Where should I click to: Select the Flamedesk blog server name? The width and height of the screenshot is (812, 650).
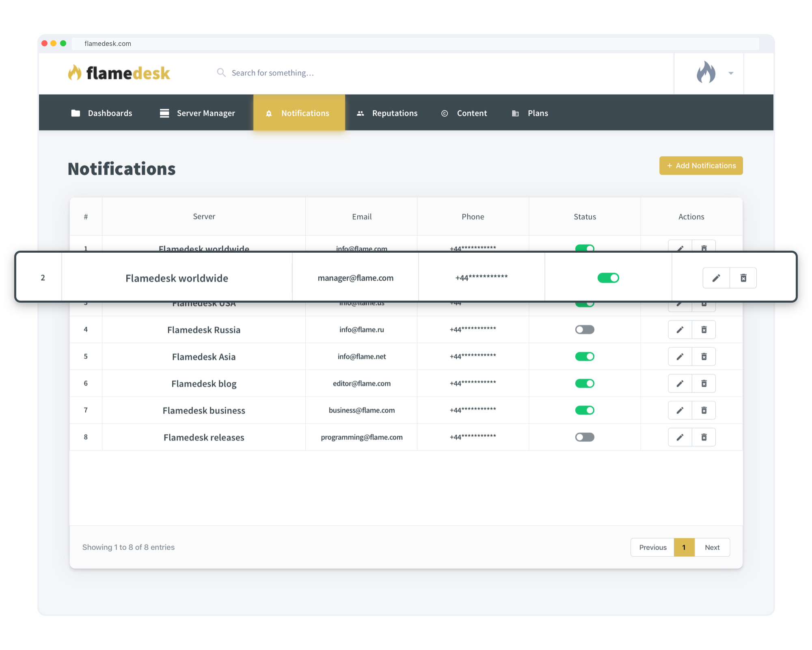point(204,383)
